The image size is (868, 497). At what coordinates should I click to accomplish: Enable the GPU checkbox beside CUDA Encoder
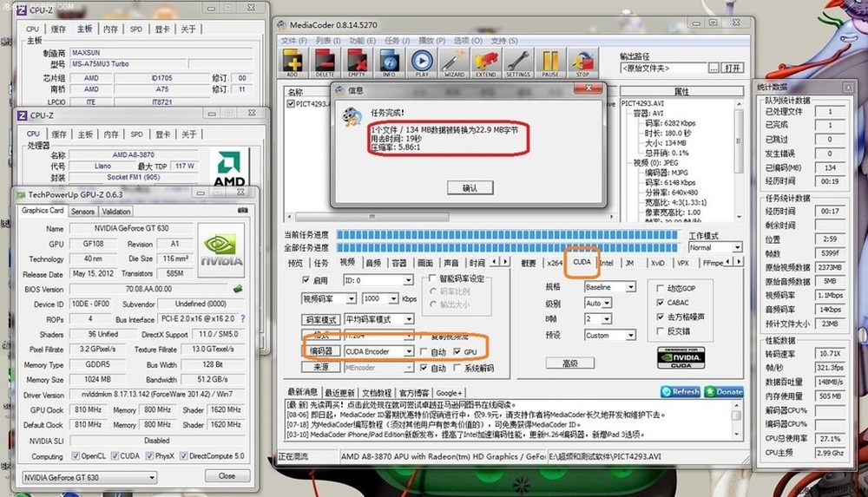pos(458,351)
